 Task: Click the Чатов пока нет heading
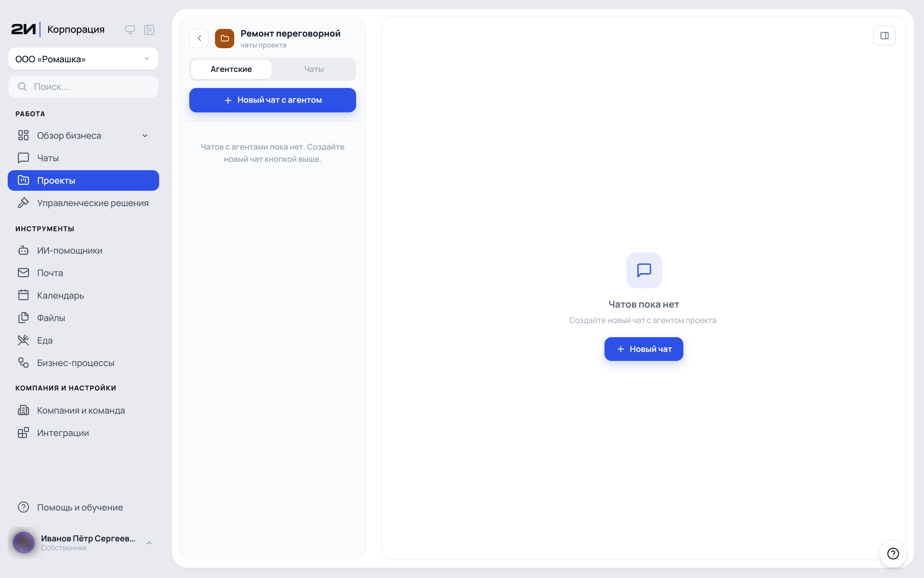[644, 304]
